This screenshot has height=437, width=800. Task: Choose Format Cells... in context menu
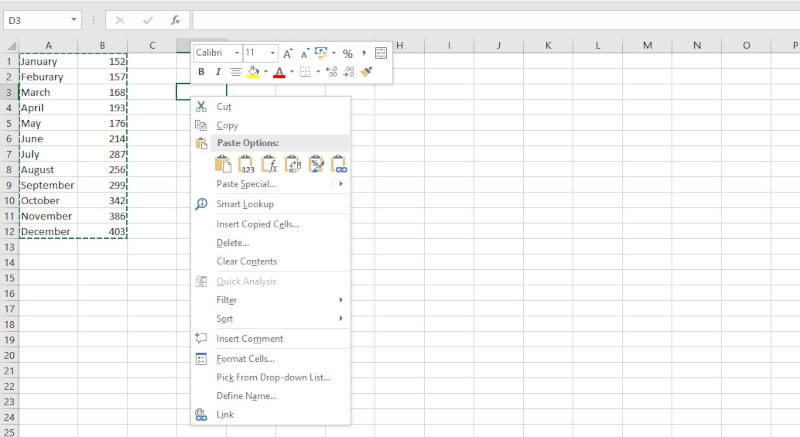pos(245,358)
